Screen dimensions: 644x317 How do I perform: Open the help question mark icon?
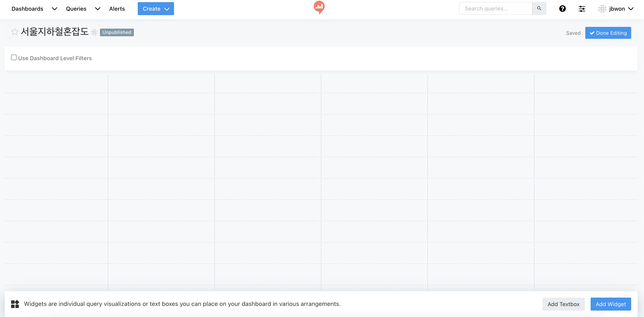tap(562, 9)
